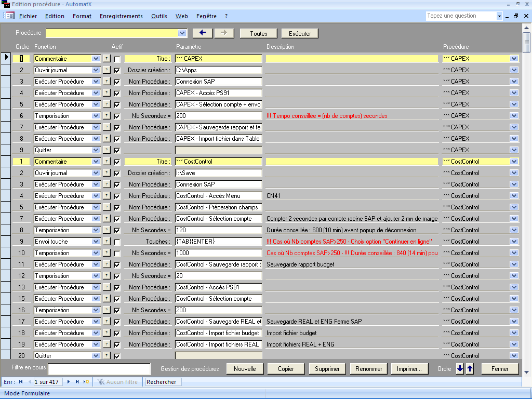
Task: Open the Enregistrements menu
Action: pyautogui.click(x=121, y=16)
